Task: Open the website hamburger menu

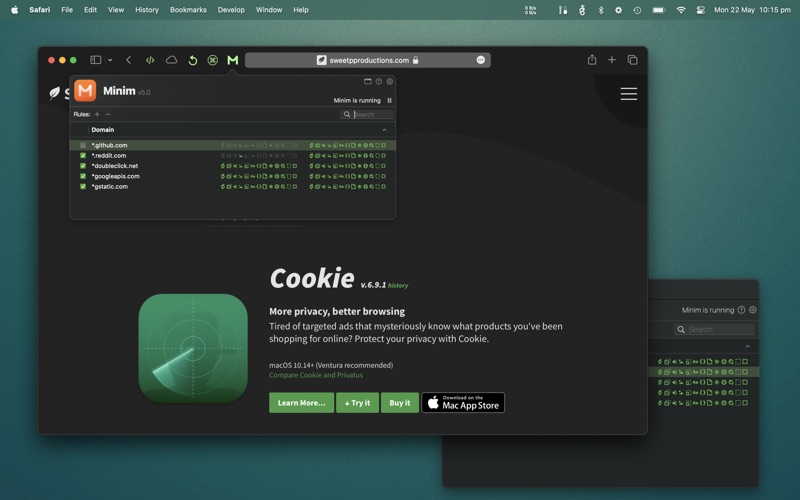Action: (x=629, y=94)
